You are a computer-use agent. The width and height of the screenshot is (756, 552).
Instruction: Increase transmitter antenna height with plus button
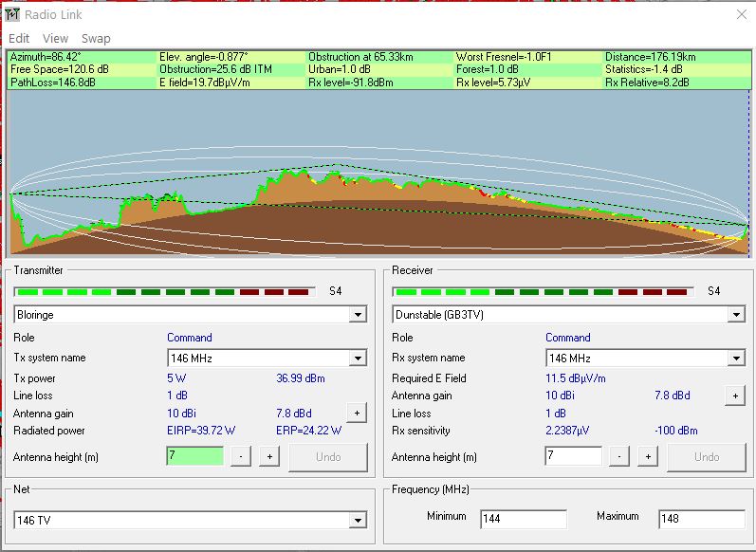click(269, 456)
